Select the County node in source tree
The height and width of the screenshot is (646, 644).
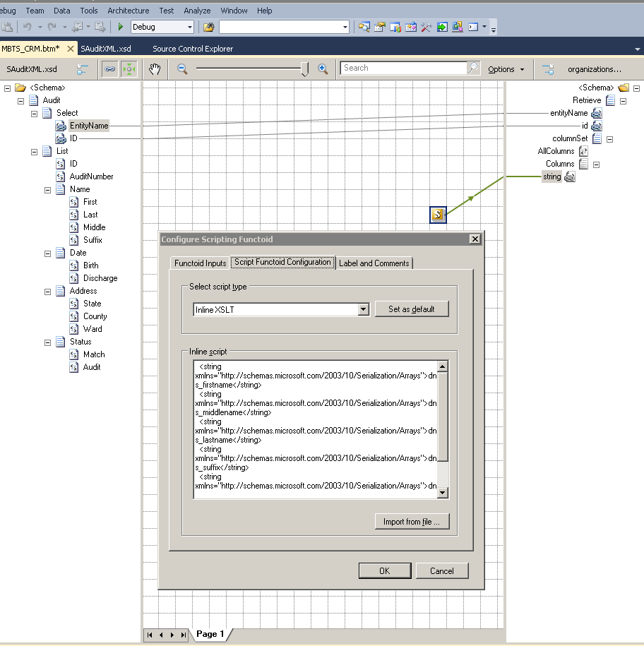(95, 316)
